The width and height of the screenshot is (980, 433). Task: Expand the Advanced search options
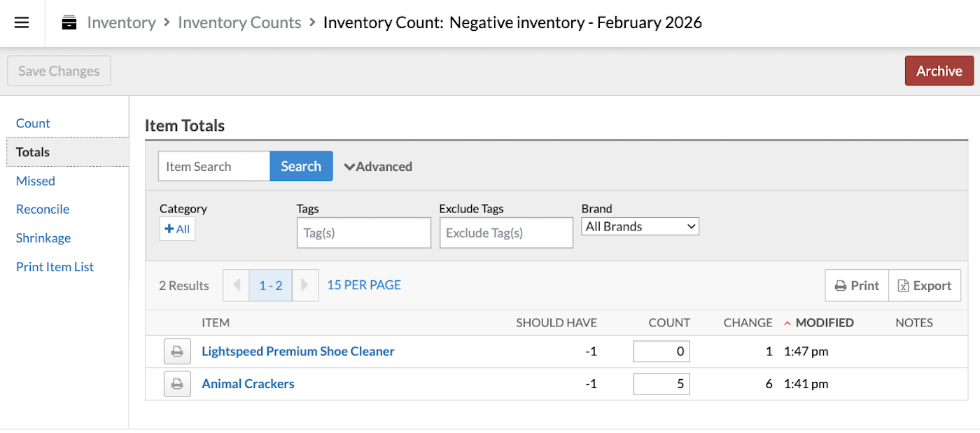click(378, 166)
